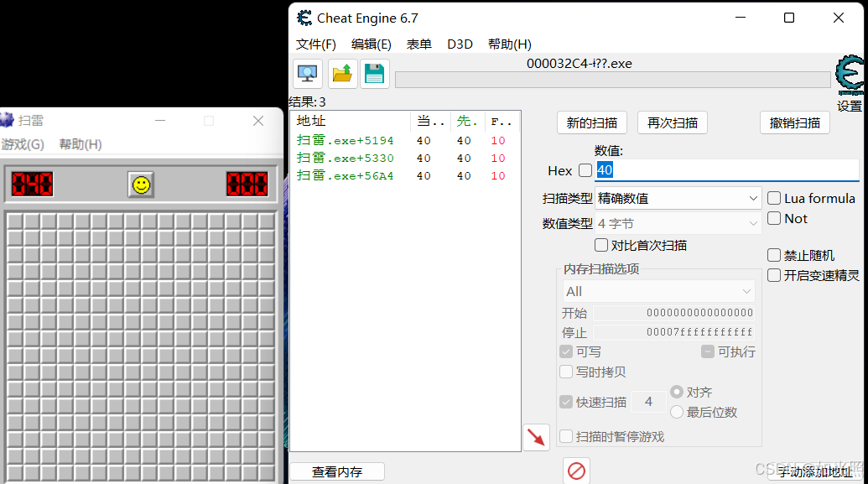The width and height of the screenshot is (868, 484).
Task: Click the open file folder icon
Action: [x=342, y=74]
